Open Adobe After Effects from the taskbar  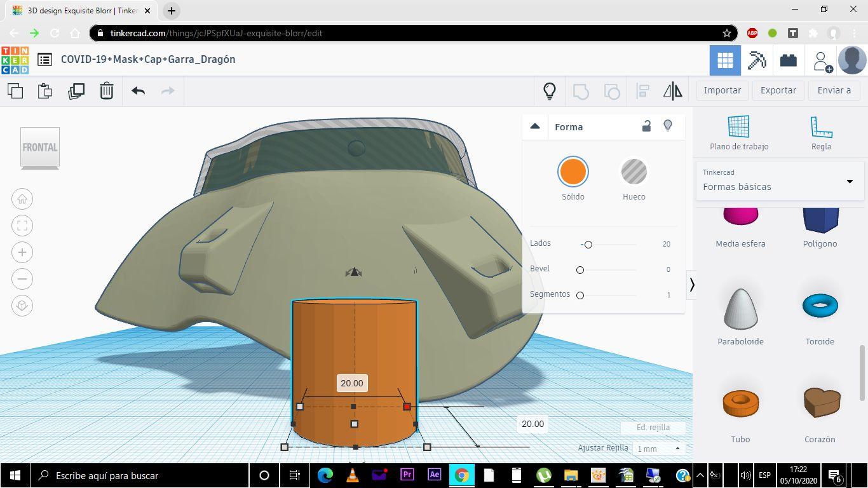click(434, 475)
